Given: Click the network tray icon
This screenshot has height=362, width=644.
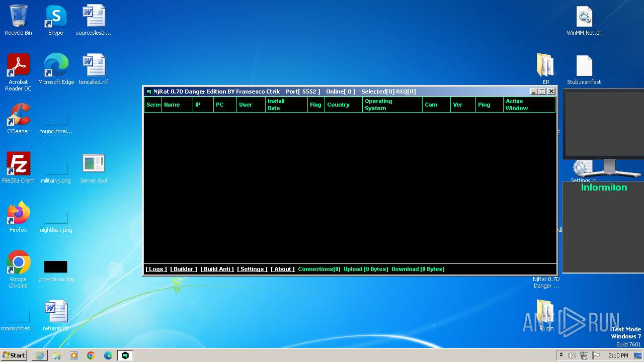Looking at the screenshot, I should 584,355.
